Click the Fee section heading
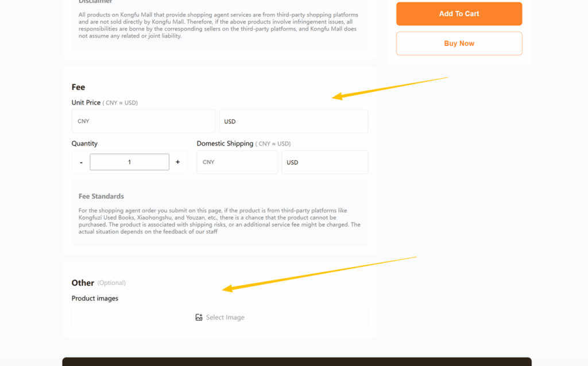 click(78, 87)
